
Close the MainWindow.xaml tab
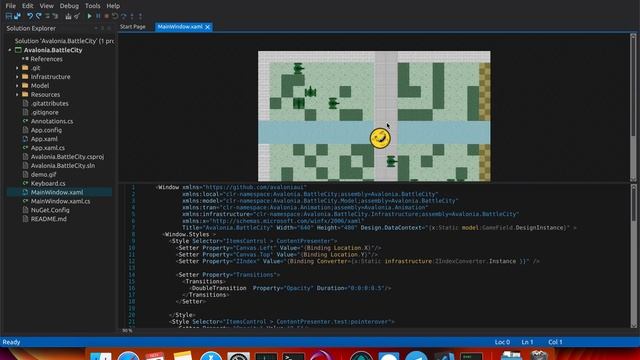(x=208, y=27)
